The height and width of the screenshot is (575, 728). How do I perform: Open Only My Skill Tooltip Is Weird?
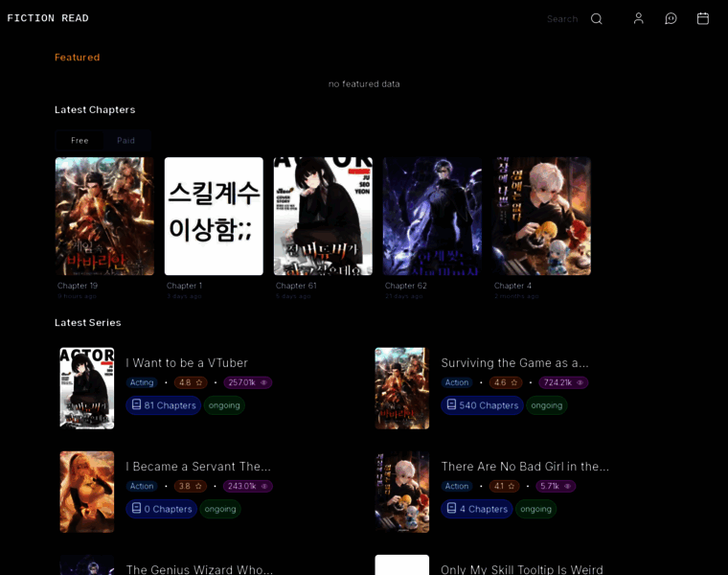[x=522, y=569]
